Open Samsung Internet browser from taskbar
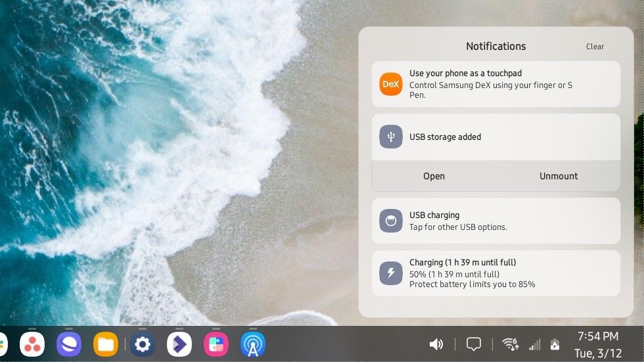This screenshot has height=362, width=644. (69, 344)
